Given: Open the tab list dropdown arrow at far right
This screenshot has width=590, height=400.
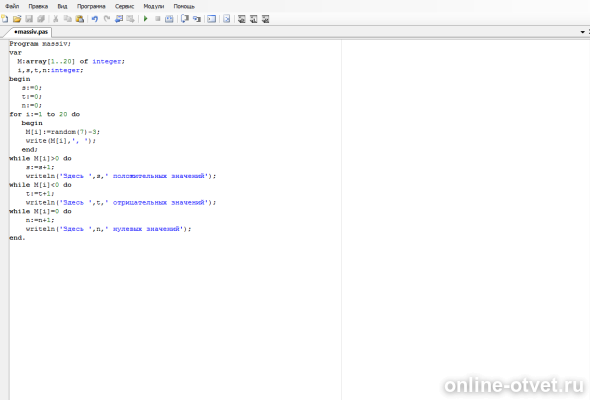Looking at the screenshot, I should point(582,32).
